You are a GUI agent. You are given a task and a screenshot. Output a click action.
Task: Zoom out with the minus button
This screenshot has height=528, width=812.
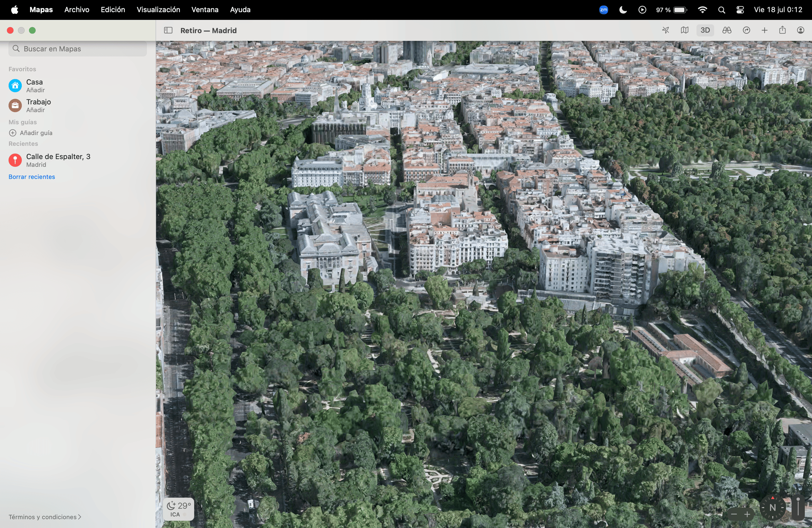tap(734, 514)
